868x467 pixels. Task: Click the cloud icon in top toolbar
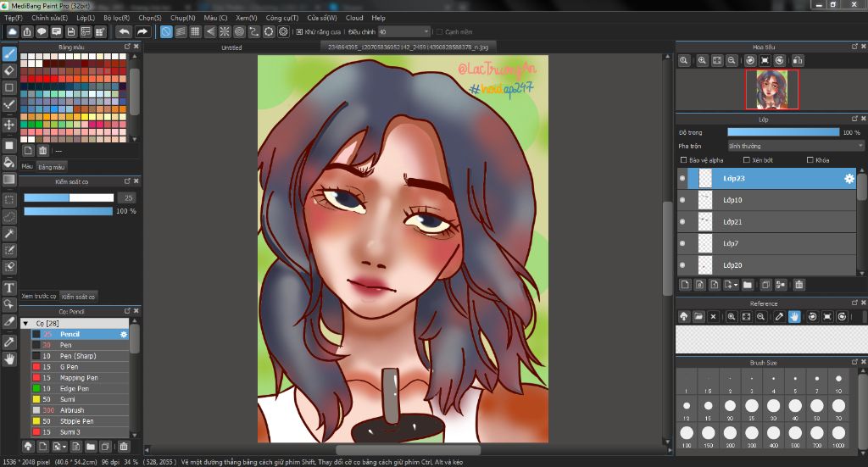point(12,31)
